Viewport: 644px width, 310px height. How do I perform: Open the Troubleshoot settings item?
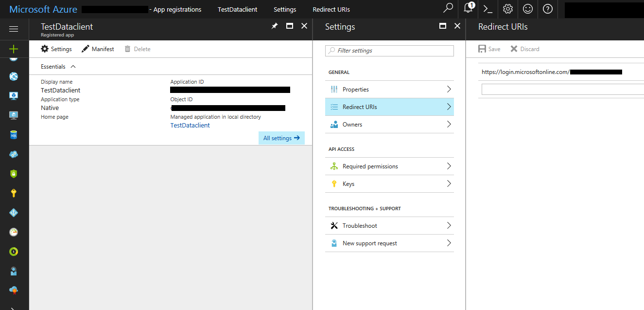pos(389,225)
